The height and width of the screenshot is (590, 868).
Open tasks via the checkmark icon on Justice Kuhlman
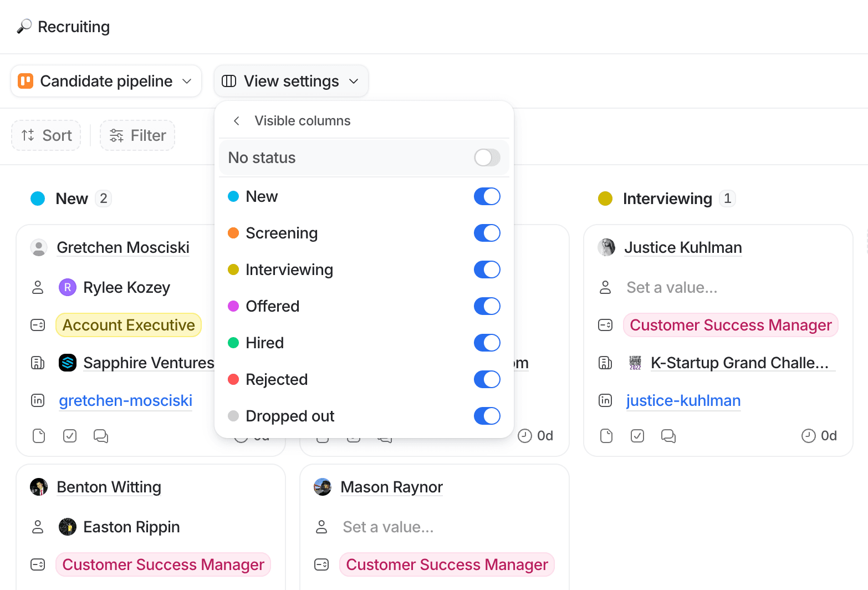(637, 436)
